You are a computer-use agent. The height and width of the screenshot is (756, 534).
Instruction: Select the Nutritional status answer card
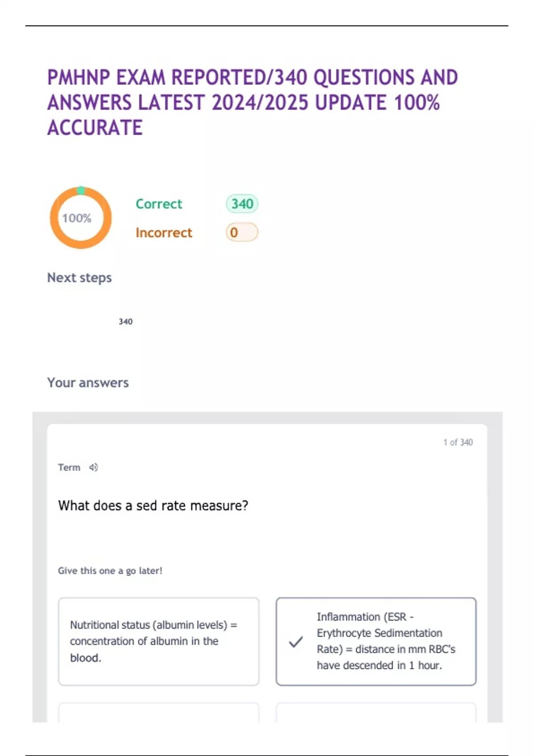pyautogui.click(x=158, y=641)
